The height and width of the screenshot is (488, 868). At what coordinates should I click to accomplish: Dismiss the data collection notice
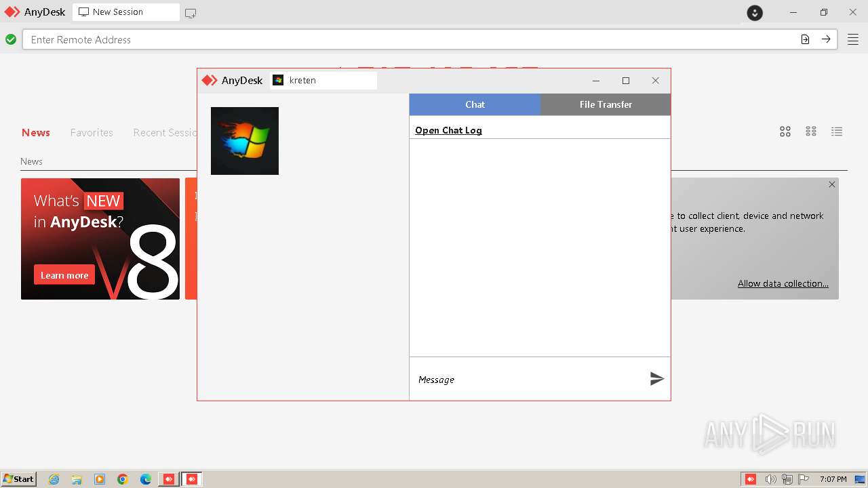point(832,184)
